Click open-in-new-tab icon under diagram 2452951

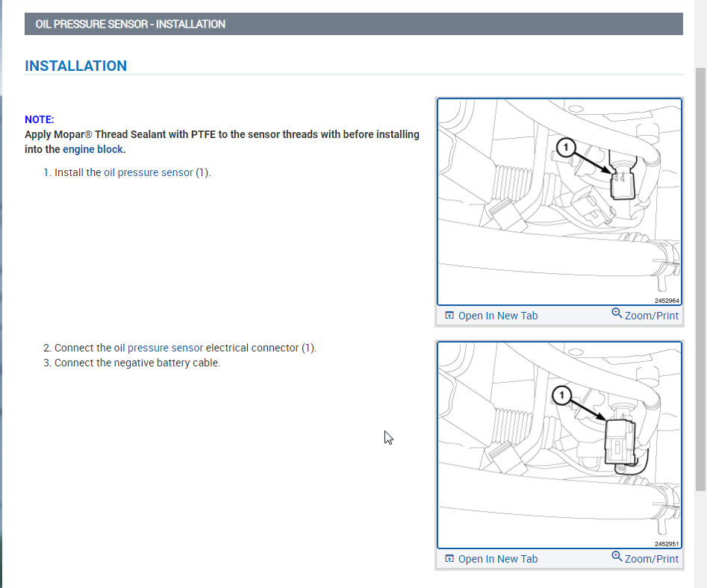(x=449, y=559)
